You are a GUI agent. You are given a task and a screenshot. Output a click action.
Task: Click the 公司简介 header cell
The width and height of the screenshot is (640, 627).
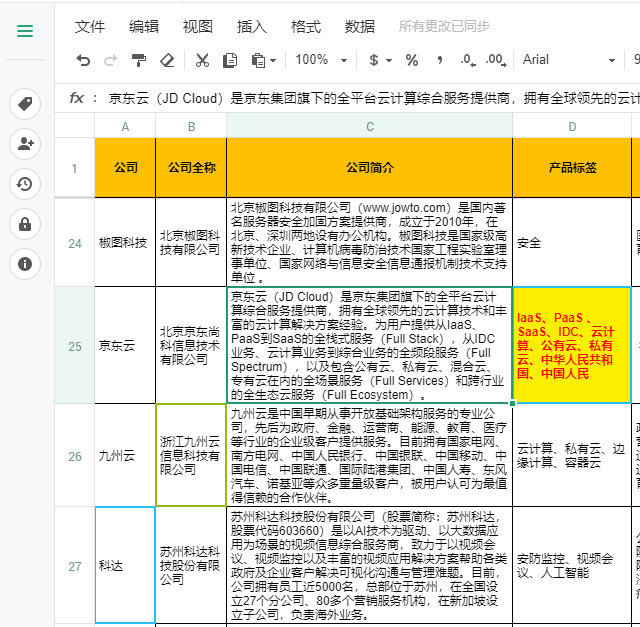[369, 168]
